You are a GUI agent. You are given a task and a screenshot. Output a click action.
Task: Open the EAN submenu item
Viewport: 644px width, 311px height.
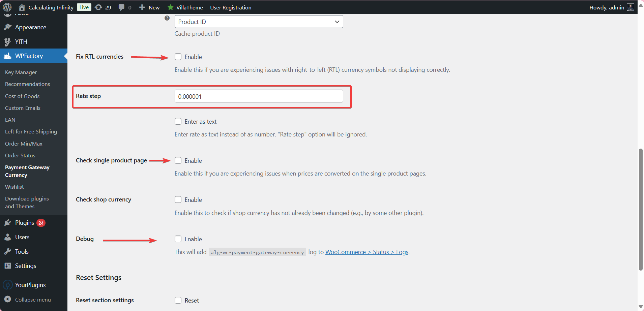(x=10, y=120)
